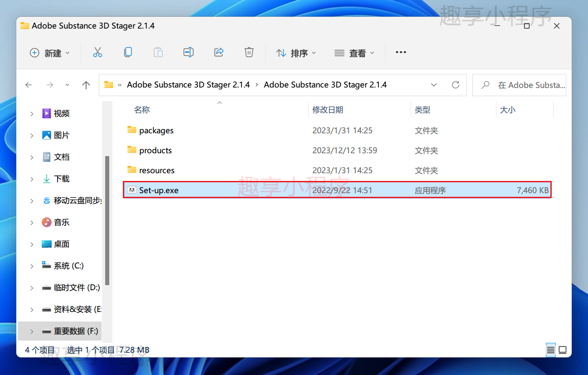Expand the 系统 (C:) drive node
The width and height of the screenshot is (588, 375).
click(x=32, y=266)
